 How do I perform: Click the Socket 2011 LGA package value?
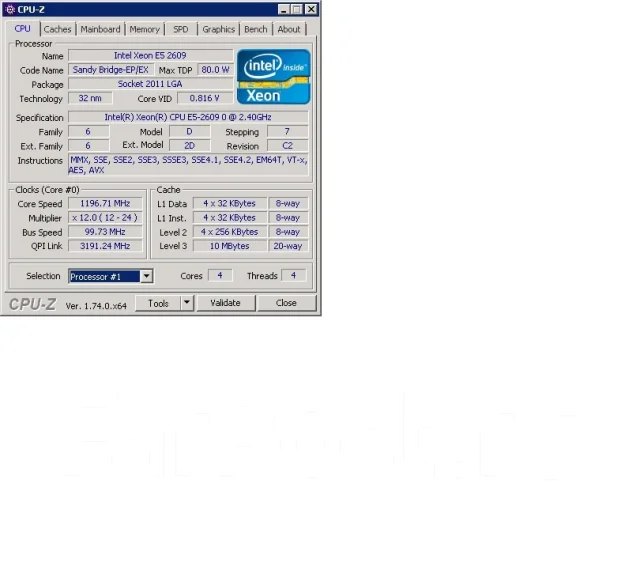click(x=150, y=84)
